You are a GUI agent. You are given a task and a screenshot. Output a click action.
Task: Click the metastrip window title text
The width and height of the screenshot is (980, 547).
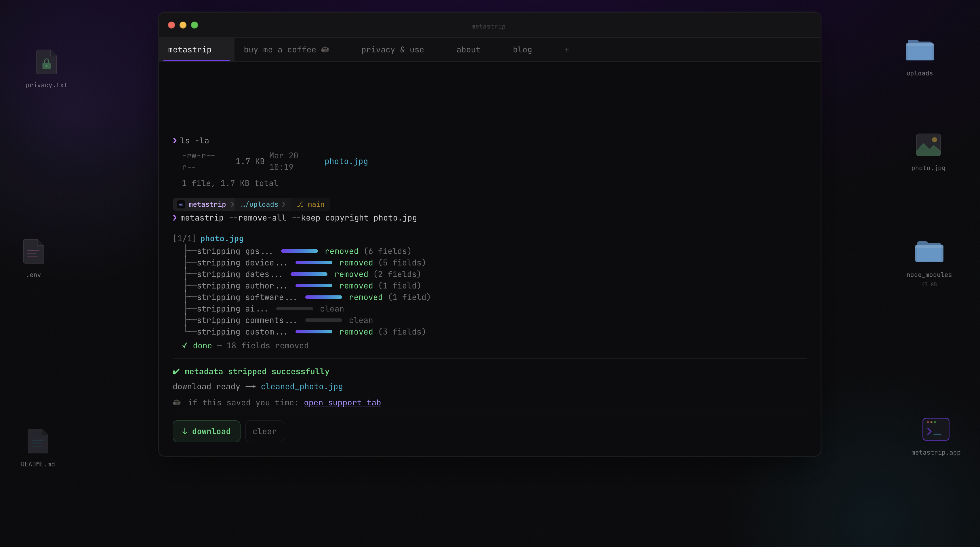coord(489,26)
